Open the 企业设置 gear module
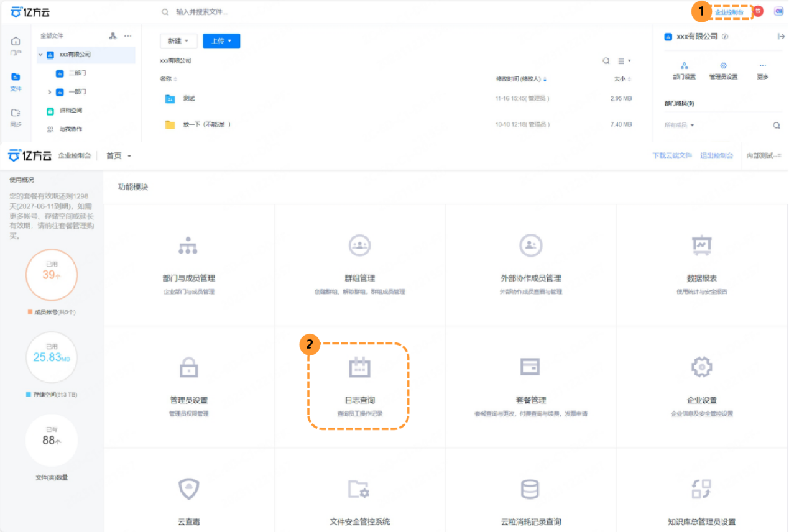789x532 pixels. (x=702, y=387)
